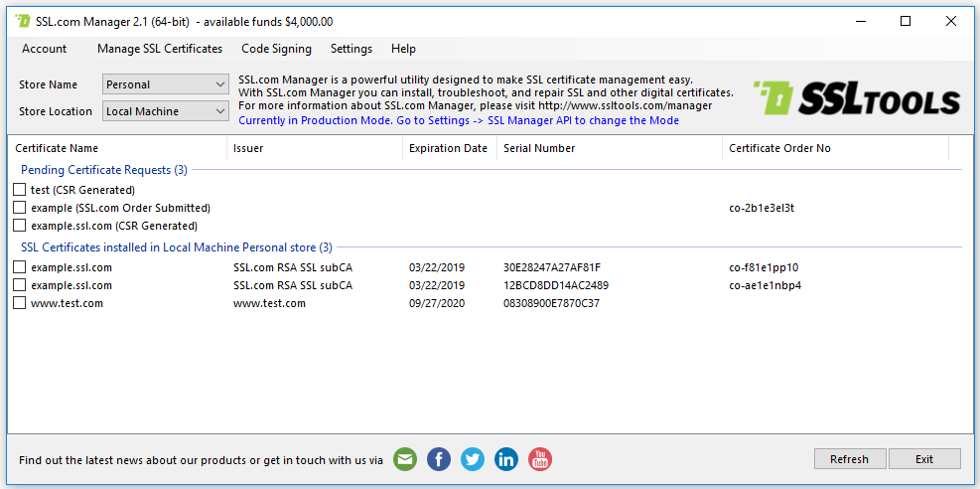Select order number co-f81e1pp10
Screen dimensions: 980x489
(x=764, y=267)
